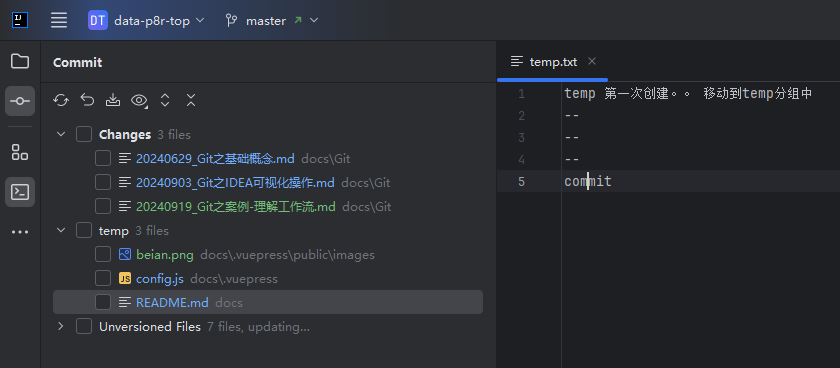Viewport: 840px width, 368px height.
Task: Open the master branch dropdown
Action: (272, 20)
